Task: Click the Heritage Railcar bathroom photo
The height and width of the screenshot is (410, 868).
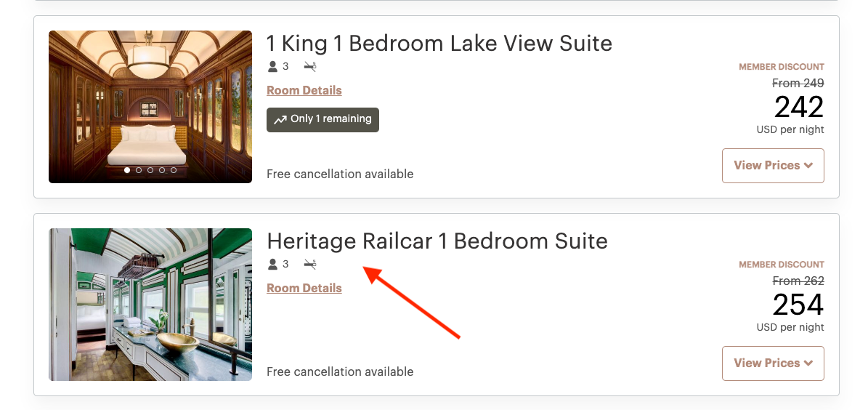Action: click(150, 305)
